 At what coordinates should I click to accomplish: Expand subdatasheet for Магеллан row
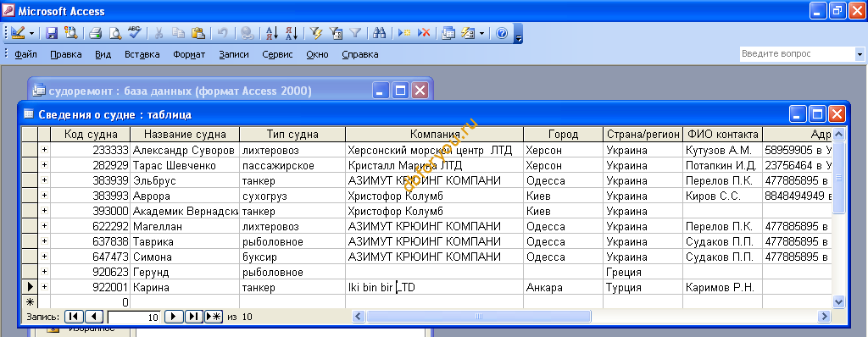click(x=44, y=226)
